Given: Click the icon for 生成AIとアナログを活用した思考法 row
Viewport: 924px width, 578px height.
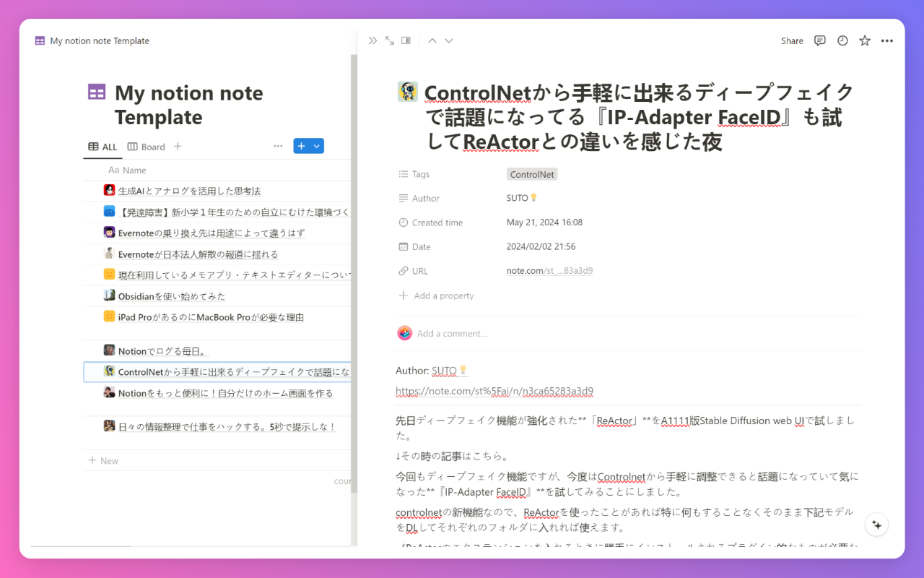Looking at the screenshot, I should [110, 191].
